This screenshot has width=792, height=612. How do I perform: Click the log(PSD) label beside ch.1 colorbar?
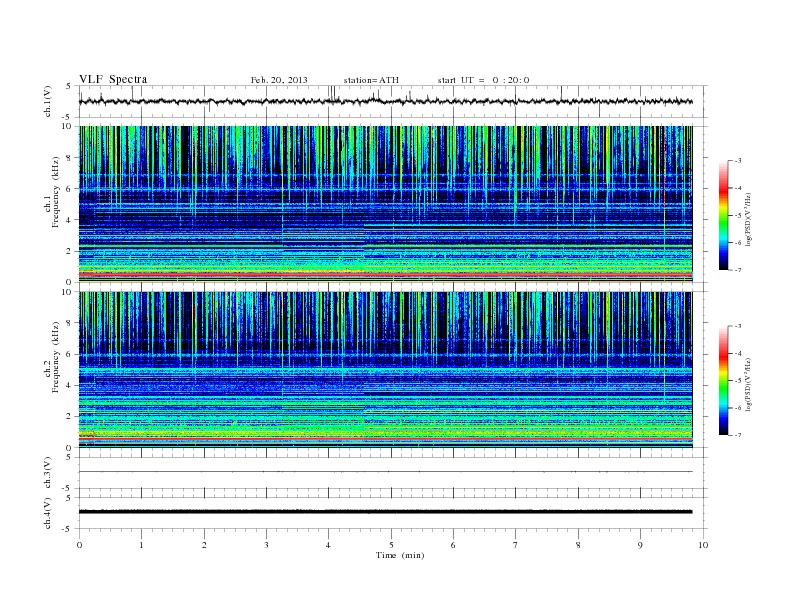(748, 219)
